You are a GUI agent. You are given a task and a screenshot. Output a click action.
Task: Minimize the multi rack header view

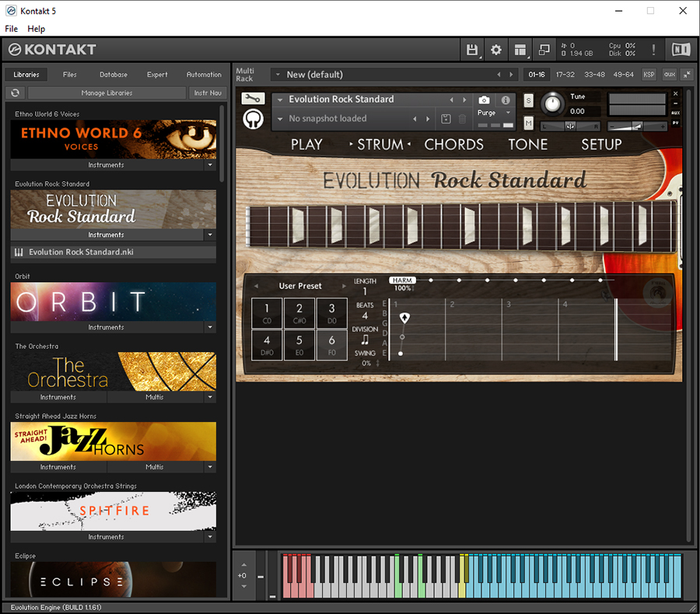pos(687,75)
